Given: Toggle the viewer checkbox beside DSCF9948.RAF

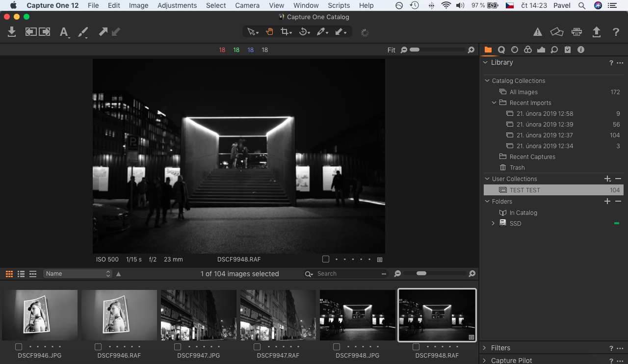Looking at the screenshot, I should pyautogui.click(x=326, y=259).
